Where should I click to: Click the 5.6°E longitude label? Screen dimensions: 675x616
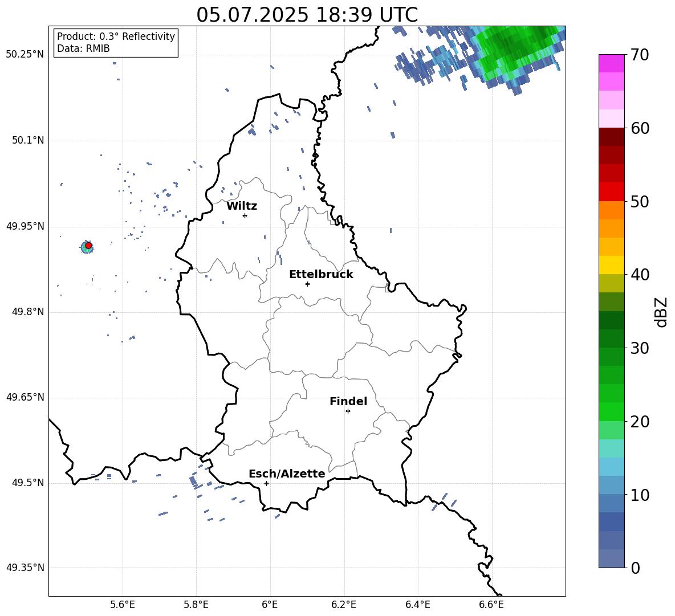(123, 605)
